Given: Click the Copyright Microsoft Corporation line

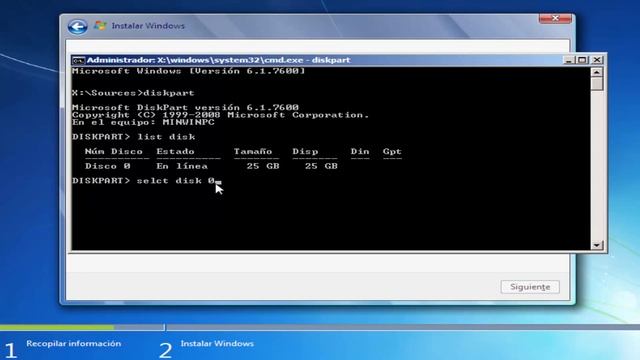Looking at the screenshot, I should click(220, 115).
